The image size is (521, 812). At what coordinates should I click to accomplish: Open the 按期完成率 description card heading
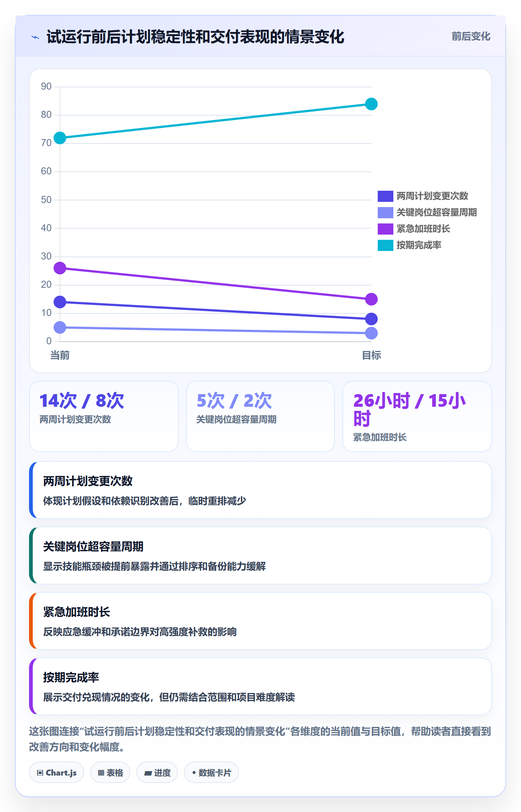[x=71, y=677]
